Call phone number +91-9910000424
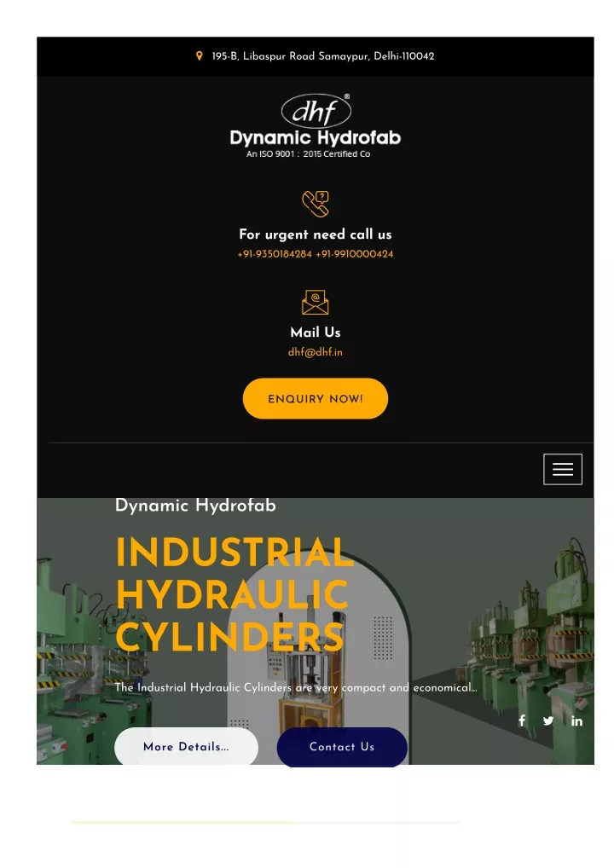614x868 pixels. [355, 254]
